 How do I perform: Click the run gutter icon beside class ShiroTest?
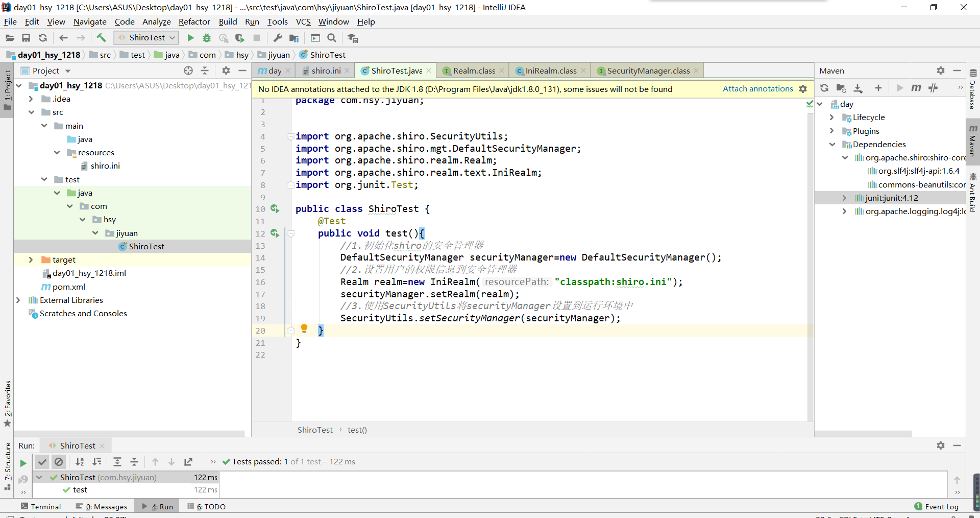pos(275,209)
